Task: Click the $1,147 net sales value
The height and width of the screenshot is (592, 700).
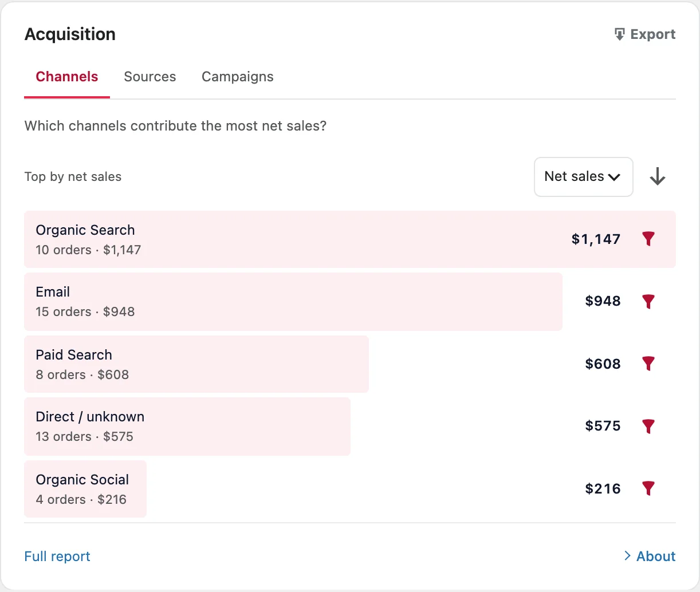Action: [596, 239]
